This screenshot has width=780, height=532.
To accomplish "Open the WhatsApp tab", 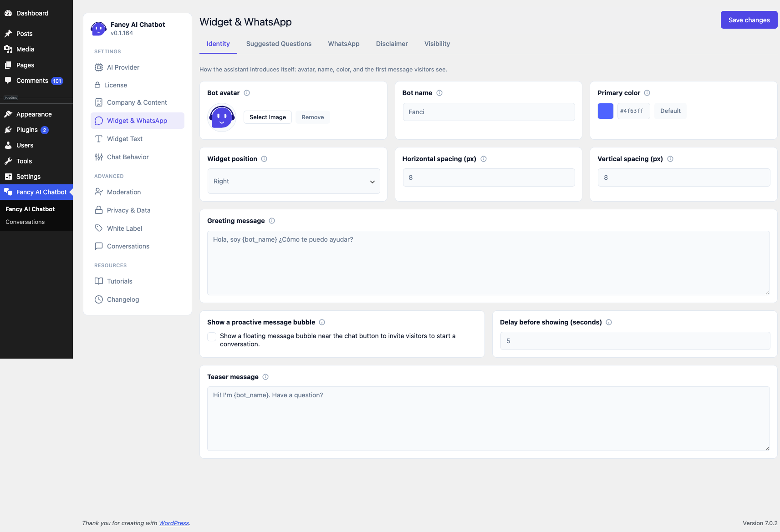I will click(344, 44).
